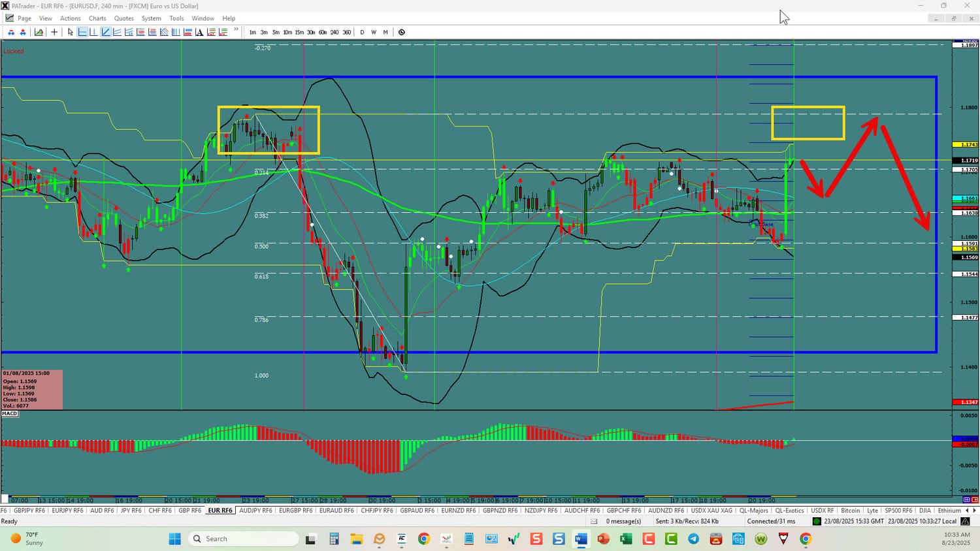Open the chart indicators icon
Screen dimensions: 980x551
(39, 32)
